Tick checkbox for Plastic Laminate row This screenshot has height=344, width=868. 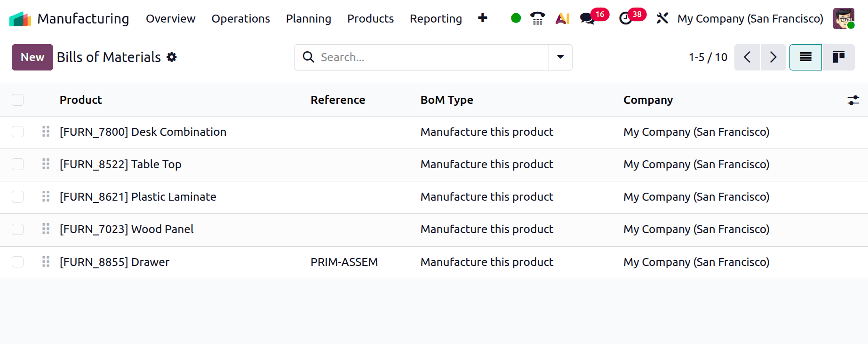tap(17, 196)
